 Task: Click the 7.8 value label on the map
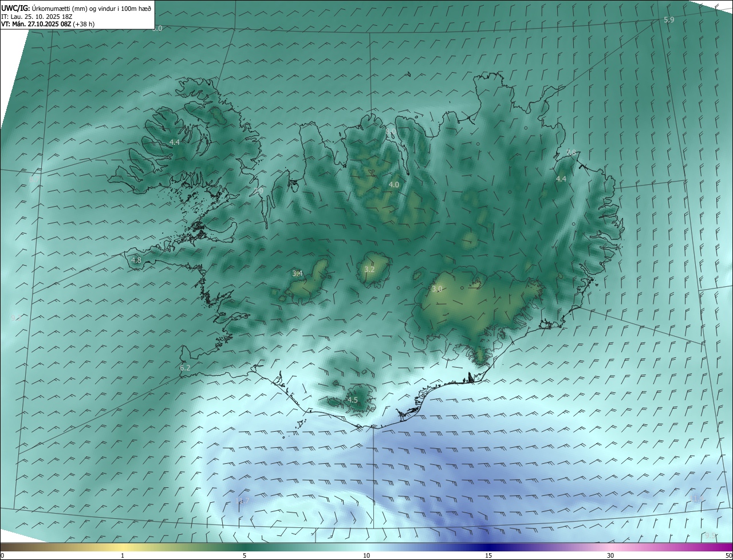click(x=571, y=152)
